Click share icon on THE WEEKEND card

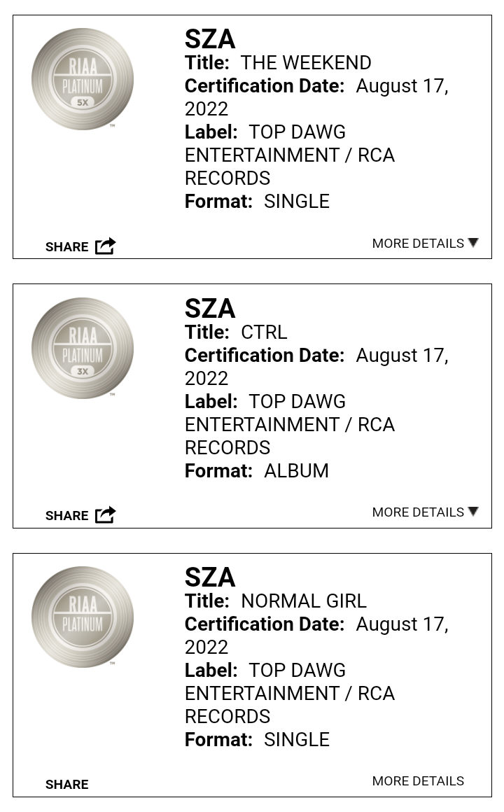coord(106,246)
